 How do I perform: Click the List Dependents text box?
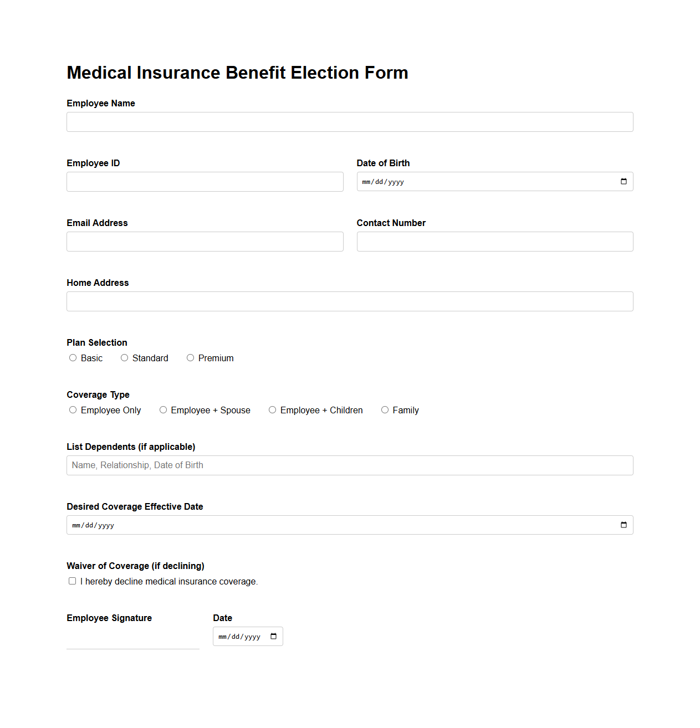point(350,465)
